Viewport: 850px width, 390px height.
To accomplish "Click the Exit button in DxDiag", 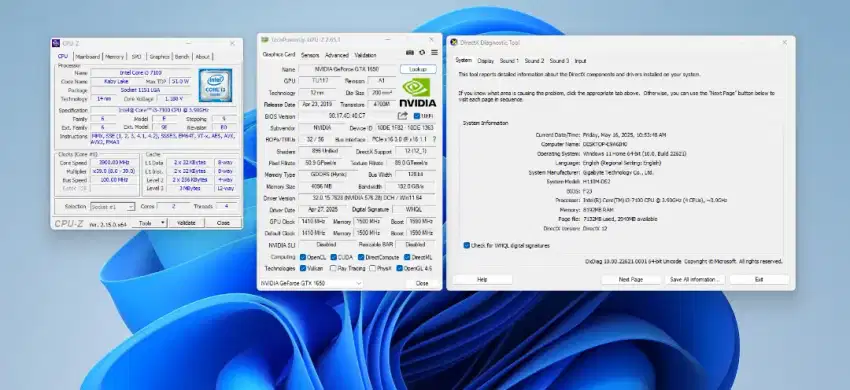I will click(x=759, y=279).
